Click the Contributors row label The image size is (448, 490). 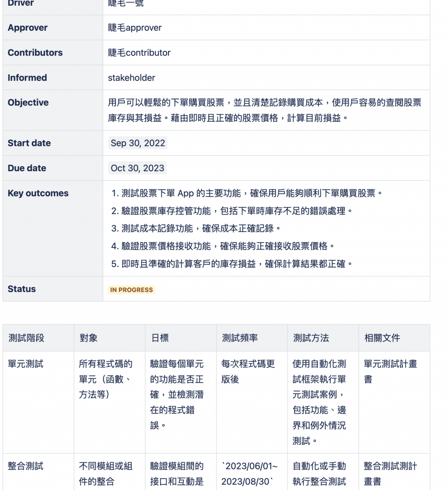tap(35, 53)
